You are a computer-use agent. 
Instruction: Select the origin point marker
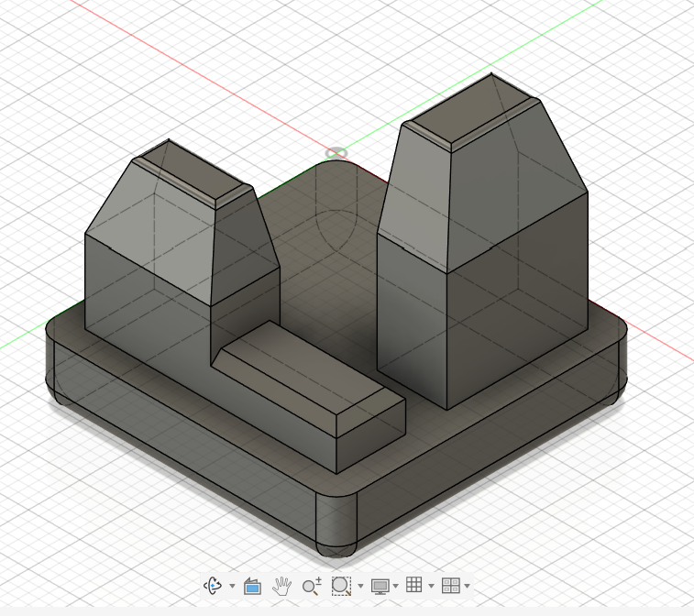[x=336, y=154]
